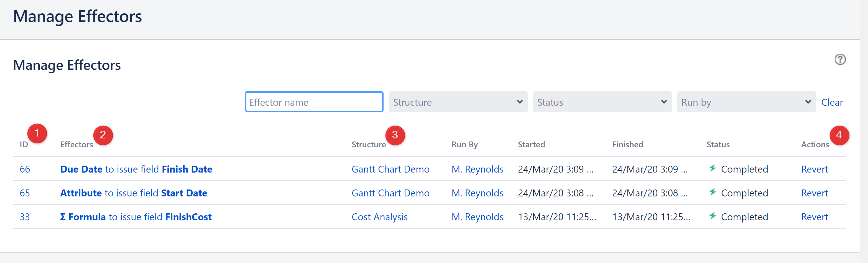This screenshot has height=263, width=868.
Task: Revert the Formula to FinishCost effector
Action: [x=815, y=217]
